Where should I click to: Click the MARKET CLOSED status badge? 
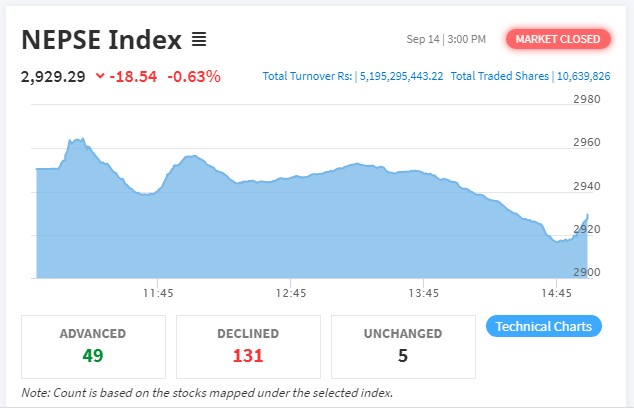click(558, 40)
